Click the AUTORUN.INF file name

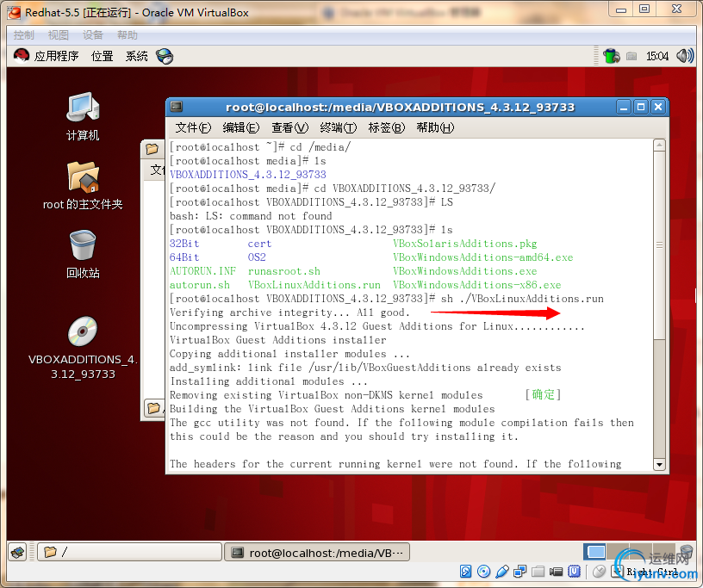click(202, 271)
